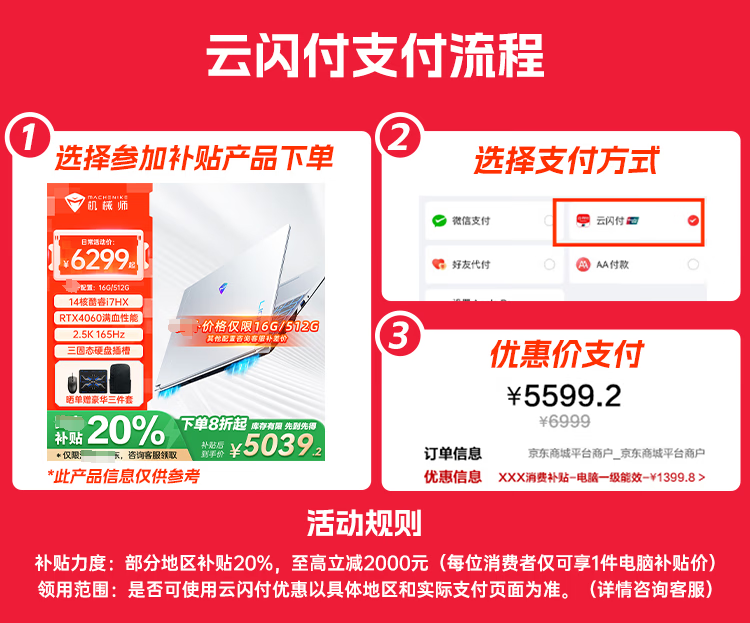The image size is (750, 623).
Task: Select the AA付款 radio button
Action: coord(693,264)
